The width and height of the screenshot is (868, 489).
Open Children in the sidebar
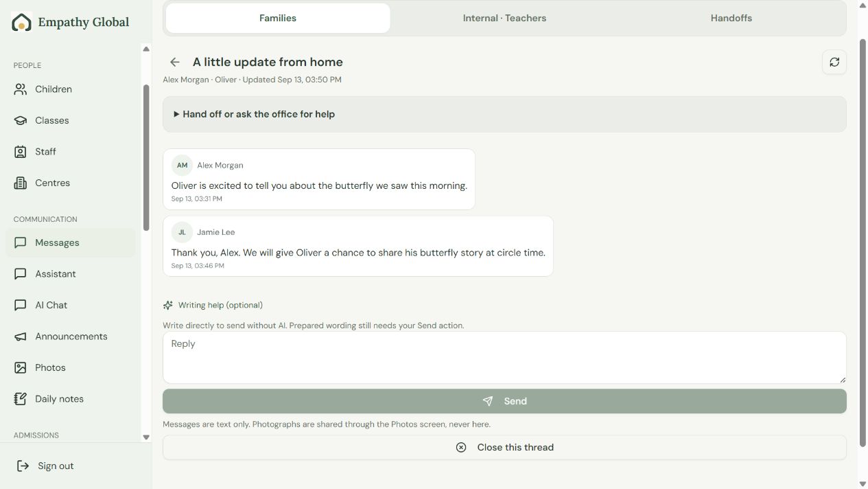[71, 89]
